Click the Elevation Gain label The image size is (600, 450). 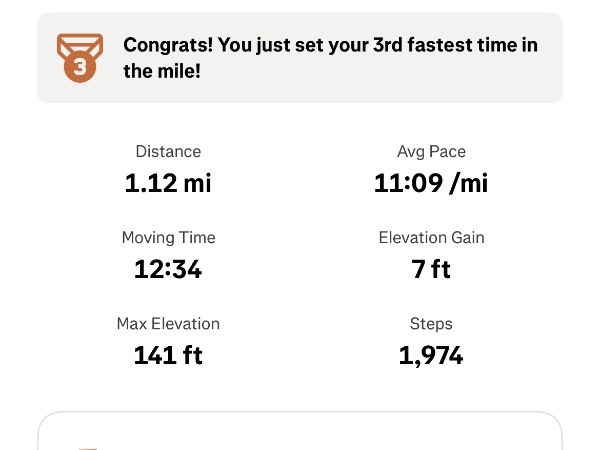click(x=431, y=238)
